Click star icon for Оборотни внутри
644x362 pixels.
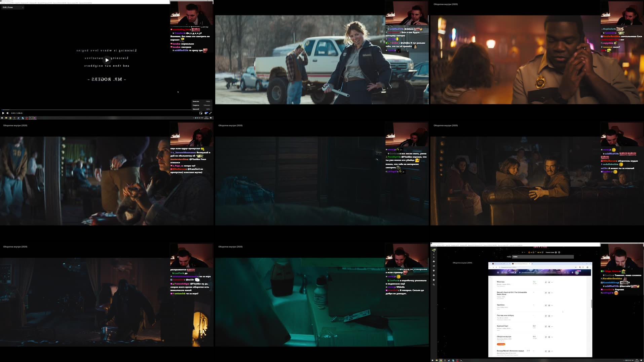click(549, 337)
